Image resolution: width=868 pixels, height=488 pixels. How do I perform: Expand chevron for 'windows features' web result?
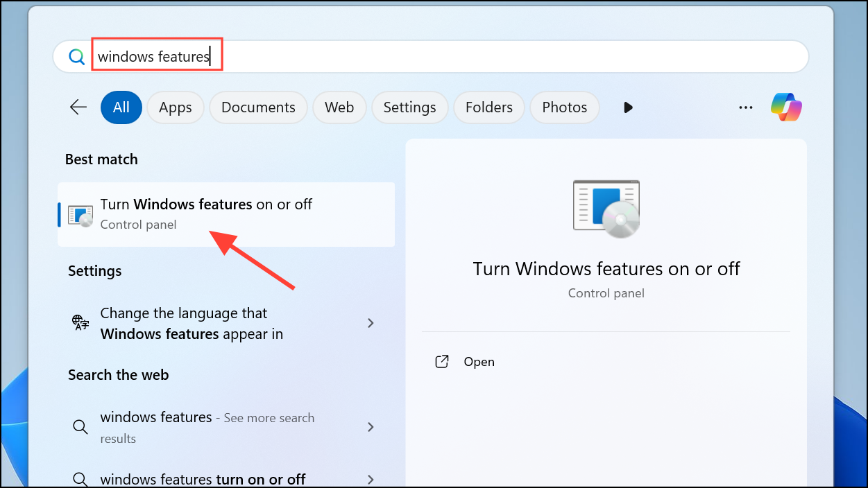point(371,427)
